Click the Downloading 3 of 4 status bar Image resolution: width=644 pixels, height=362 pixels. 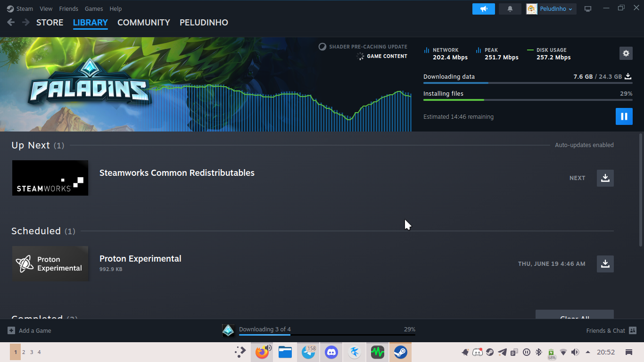(x=327, y=331)
